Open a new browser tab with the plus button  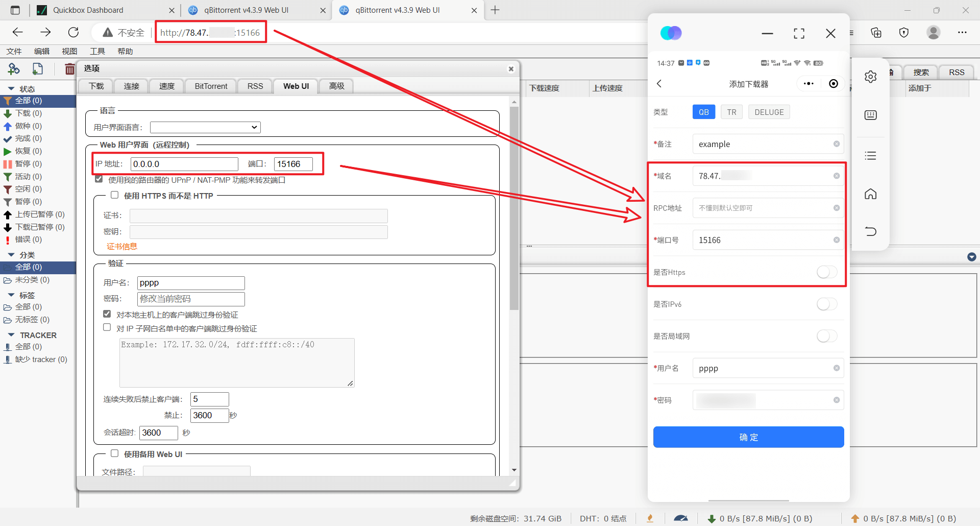495,10
